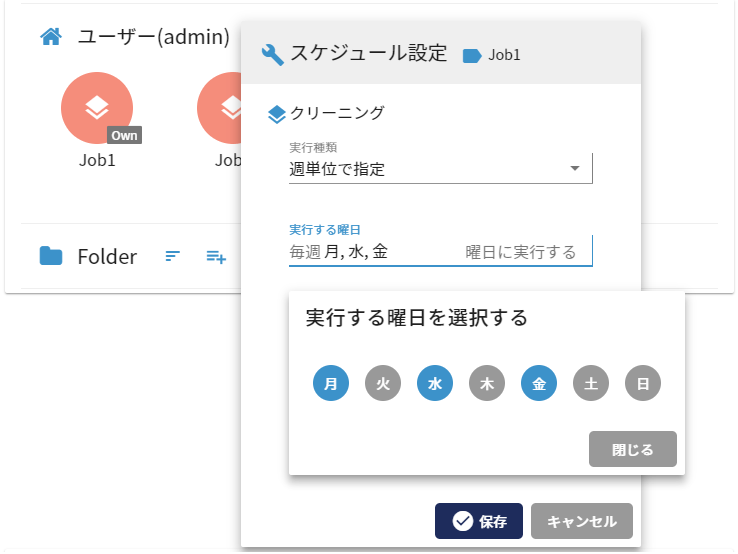The width and height of the screenshot is (738, 554).
Task: Deselect Monday (月) day toggle
Action: click(x=331, y=383)
